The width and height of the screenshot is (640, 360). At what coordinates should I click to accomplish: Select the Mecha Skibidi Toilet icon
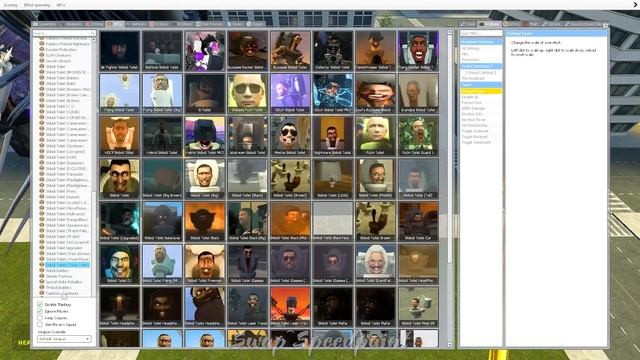pyautogui.click(x=290, y=136)
